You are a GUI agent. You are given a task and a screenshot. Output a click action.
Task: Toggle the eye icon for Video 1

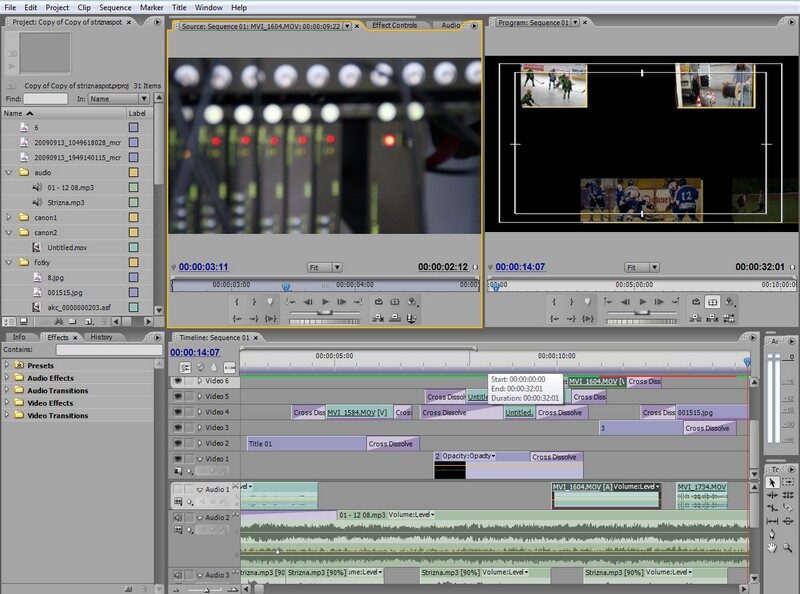(178, 459)
